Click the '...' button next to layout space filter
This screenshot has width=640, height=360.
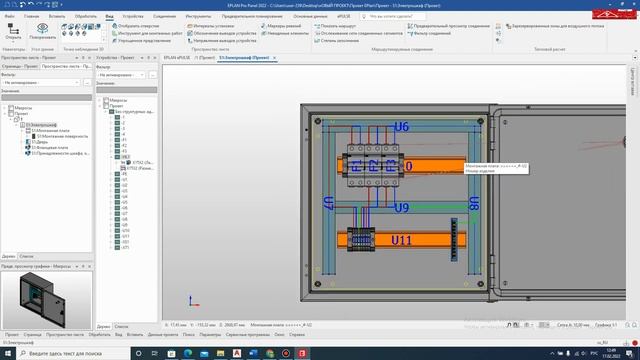[87, 82]
